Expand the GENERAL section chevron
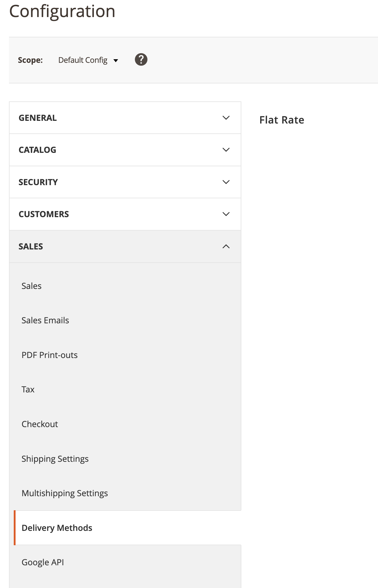 coord(226,118)
